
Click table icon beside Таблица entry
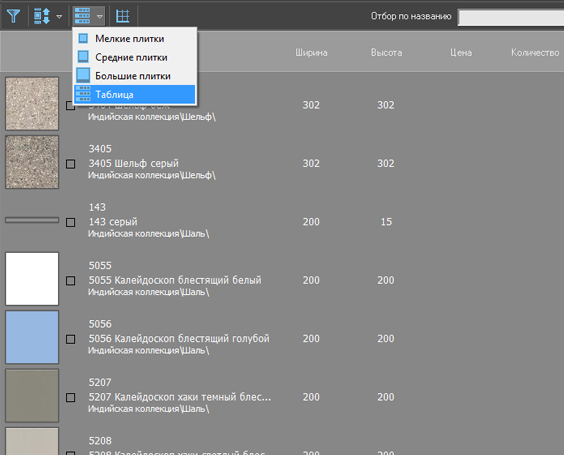tap(83, 94)
